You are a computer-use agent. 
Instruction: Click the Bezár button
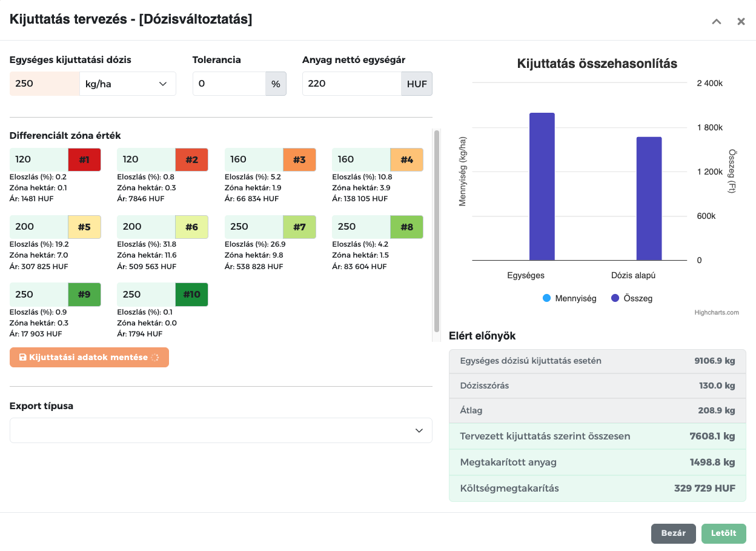click(x=674, y=533)
